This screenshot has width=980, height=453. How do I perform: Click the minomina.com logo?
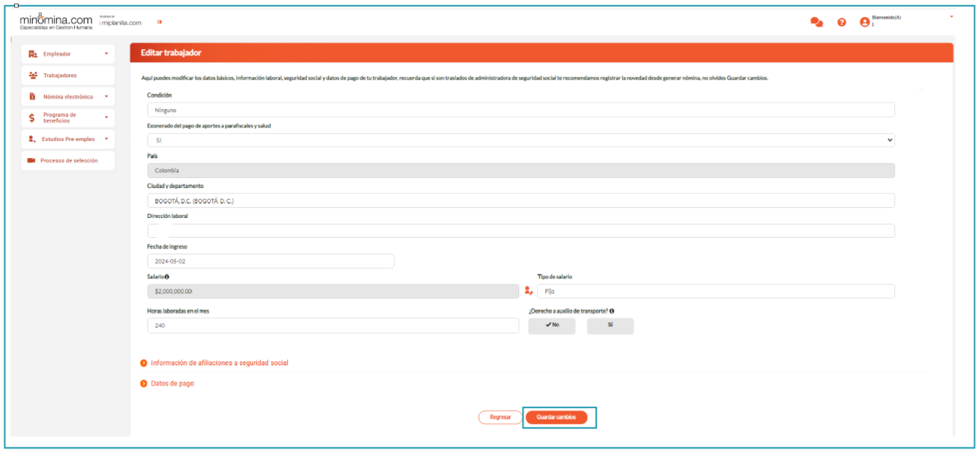(x=56, y=21)
